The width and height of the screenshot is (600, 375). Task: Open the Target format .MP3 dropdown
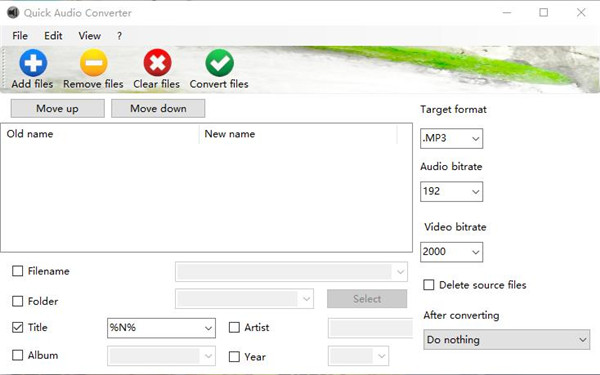(452, 138)
